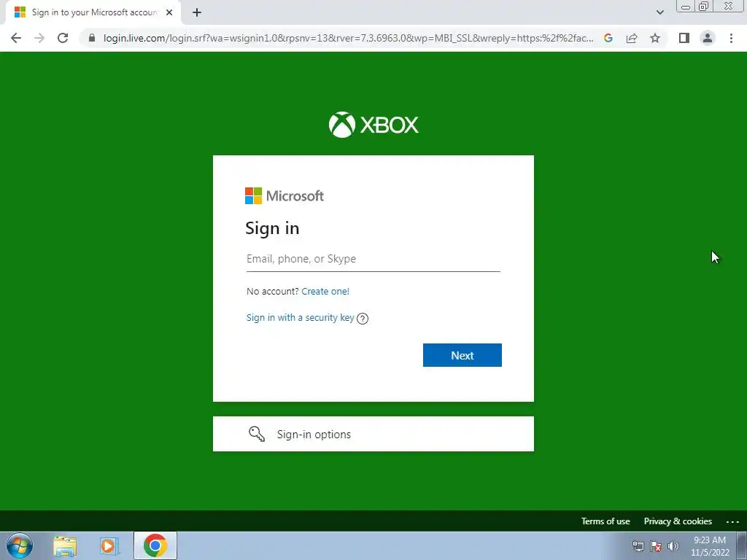Reload the page with the refresh icon
The width and height of the screenshot is (747, 560).
pyautogui.click(x=63, y=38)
